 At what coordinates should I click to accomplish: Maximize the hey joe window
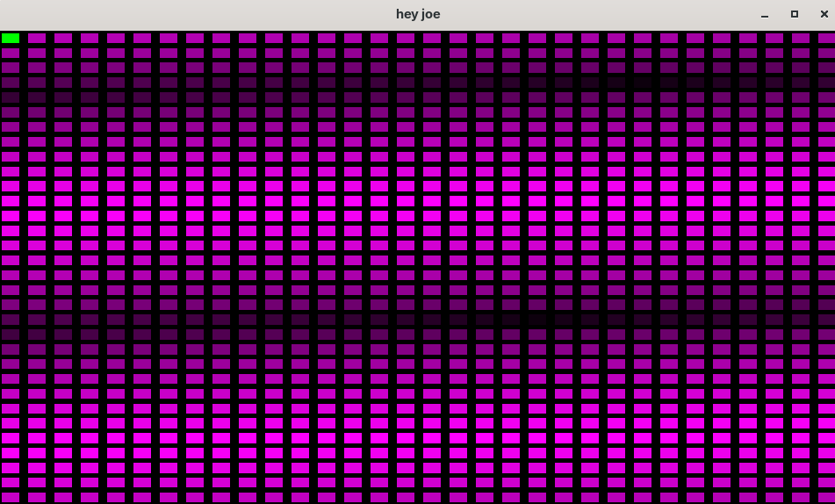[795, 14]
